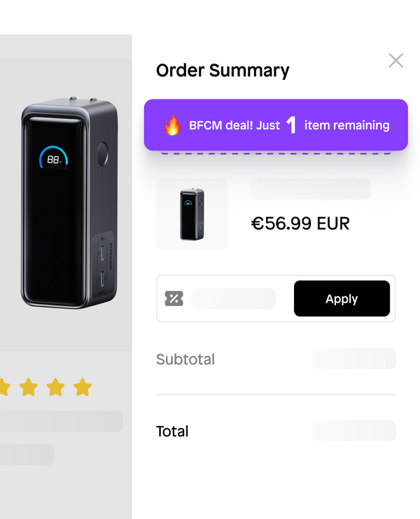The image size is (420, 519).
Task: Click the upper USB port on the large charger
Action: click(x=103, y=251)
